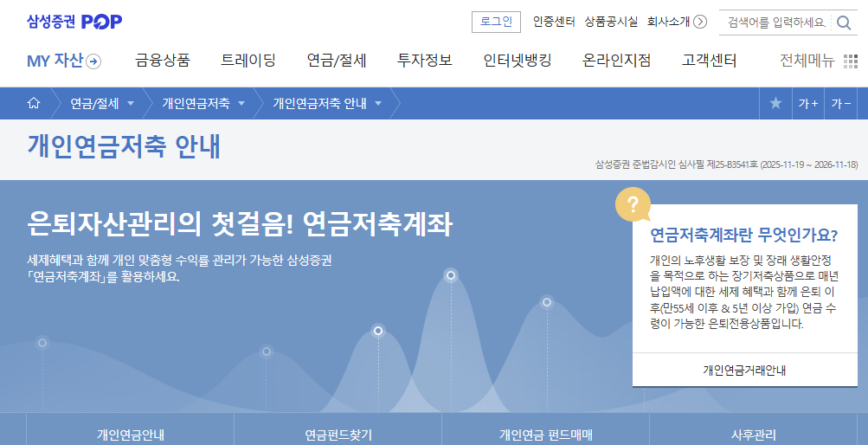Select the 연금펀드찾기 tab
Image resolution: width=868 pixels, height=445 pixels.
tap(338, 435)
